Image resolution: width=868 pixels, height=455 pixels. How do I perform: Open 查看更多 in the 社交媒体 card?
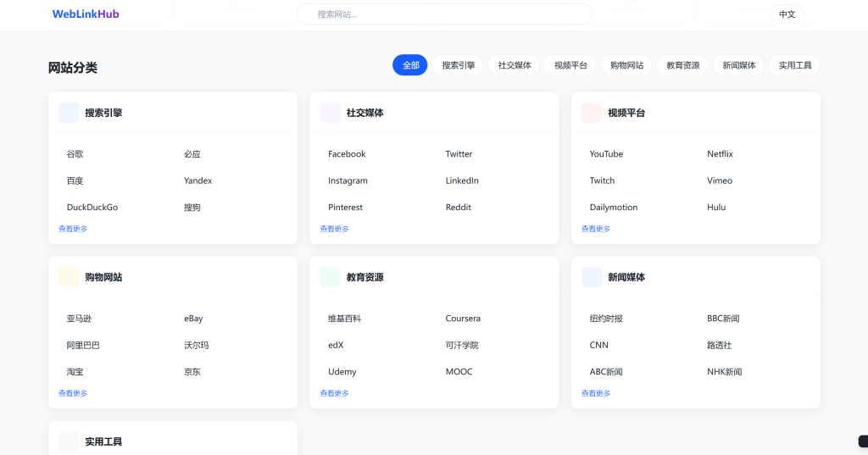click(x=334, y=229)
